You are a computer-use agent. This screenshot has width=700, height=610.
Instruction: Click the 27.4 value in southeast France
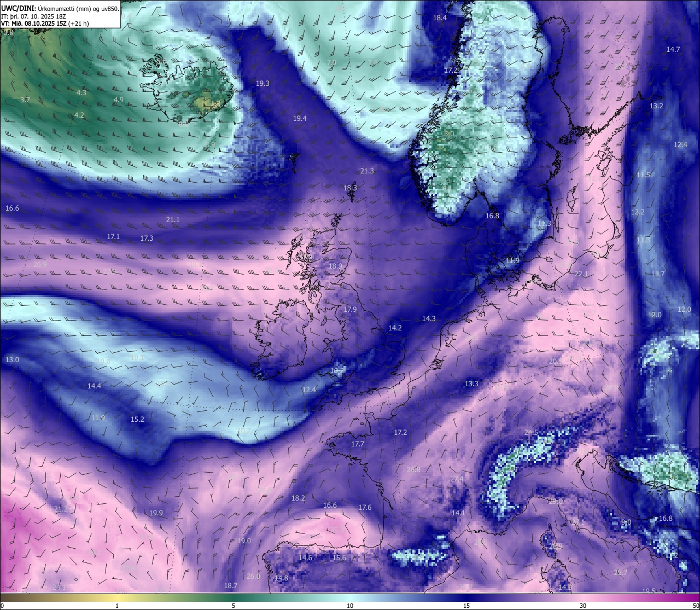[x=457, y=479]
